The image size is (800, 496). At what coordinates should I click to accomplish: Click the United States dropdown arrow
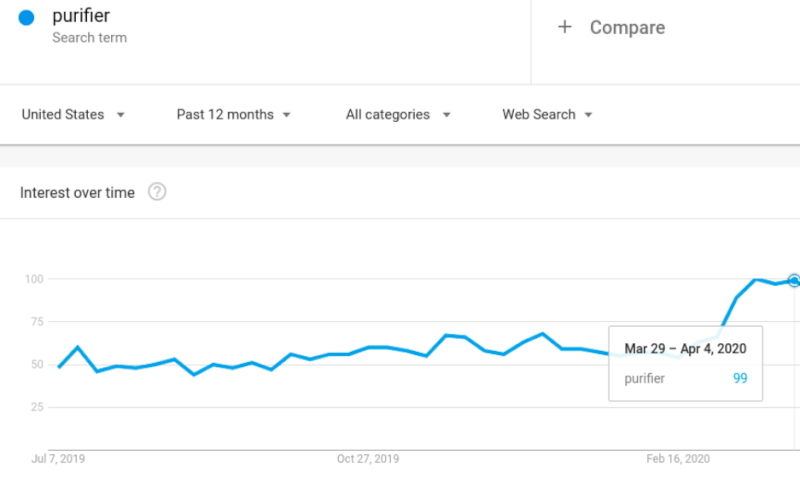[x=121, y=115]
